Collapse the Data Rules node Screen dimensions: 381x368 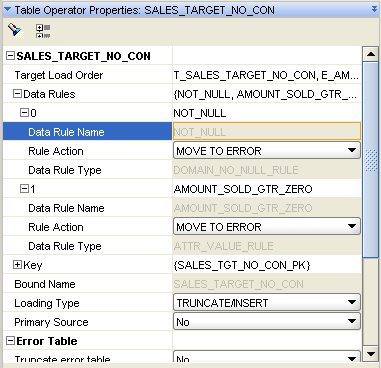[17, 94]
